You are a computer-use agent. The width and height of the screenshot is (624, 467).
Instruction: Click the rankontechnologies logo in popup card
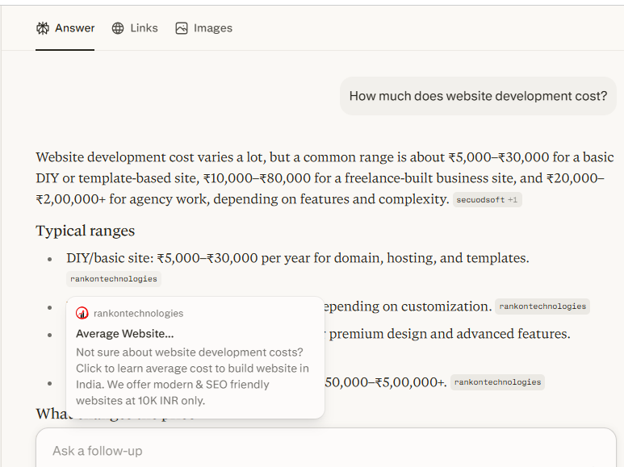click(82, 313)
